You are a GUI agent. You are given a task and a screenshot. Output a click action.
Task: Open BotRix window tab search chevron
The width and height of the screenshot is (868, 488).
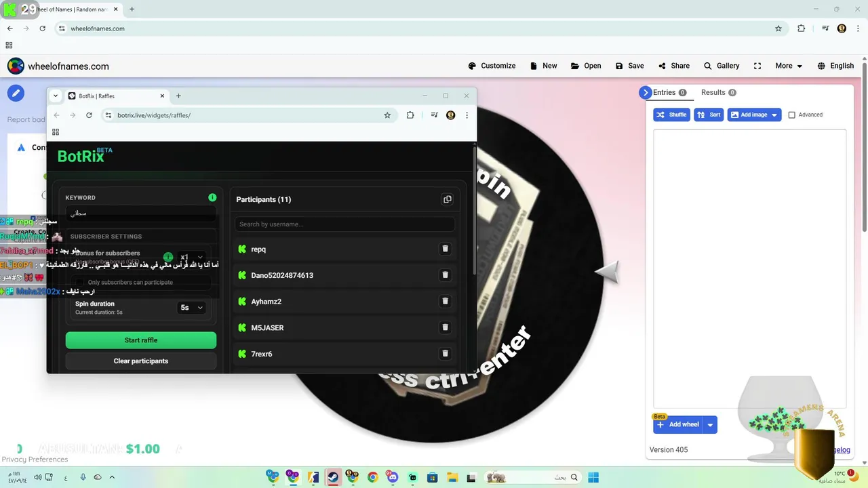coord(56,96)
